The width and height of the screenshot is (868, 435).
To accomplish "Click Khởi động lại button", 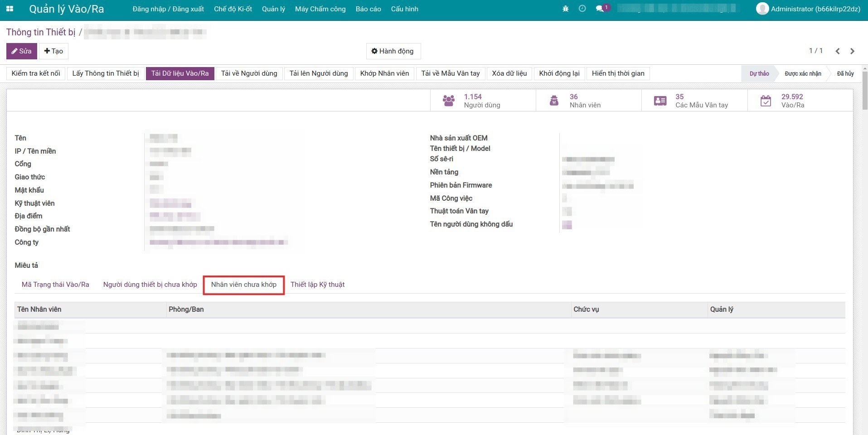I will [x=559, y=73].
